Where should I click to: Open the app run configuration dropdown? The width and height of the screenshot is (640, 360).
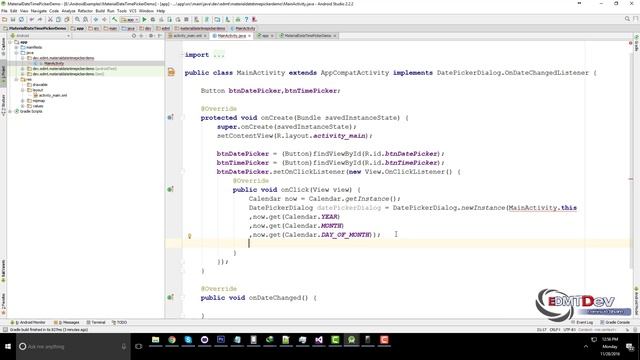coord(129,20)
